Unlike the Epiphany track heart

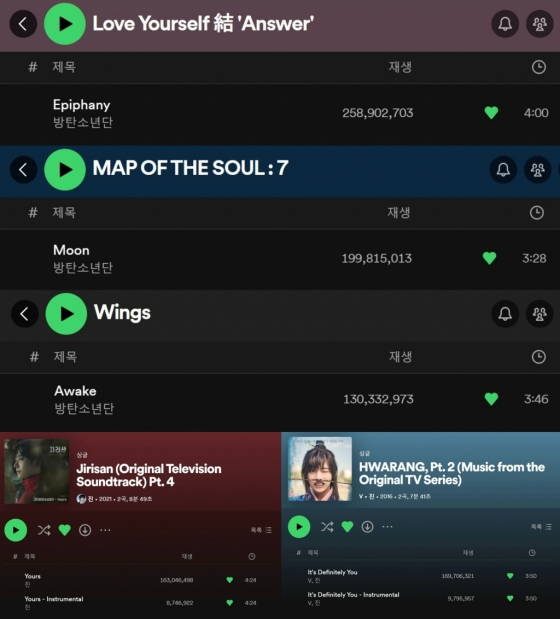pyautogui.click(x=491, y=113)
